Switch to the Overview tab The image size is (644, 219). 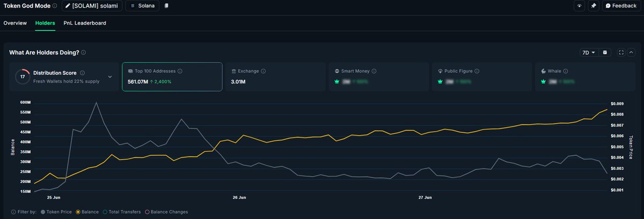pyautogui.click(x=15, y=23)
